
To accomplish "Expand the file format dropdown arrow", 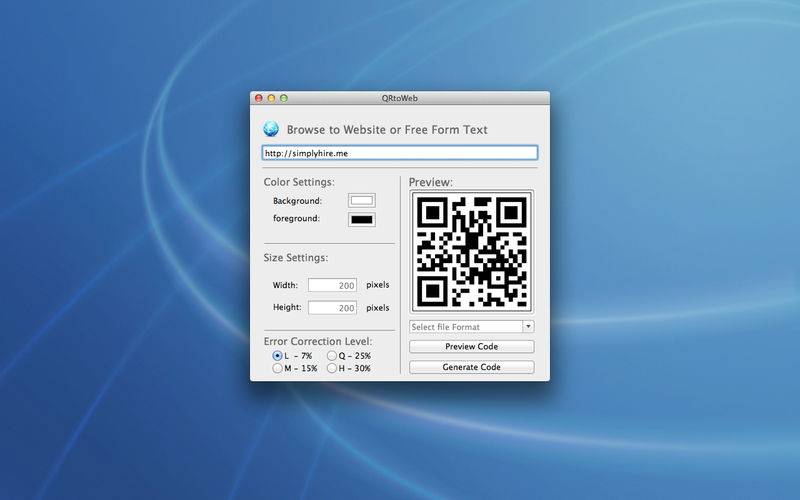I will [529, 327].
